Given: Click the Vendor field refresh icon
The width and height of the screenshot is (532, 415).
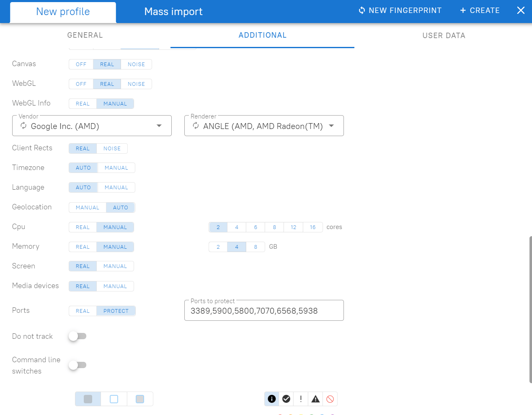Looking at the screenshot, I should (x=23, y=126).
